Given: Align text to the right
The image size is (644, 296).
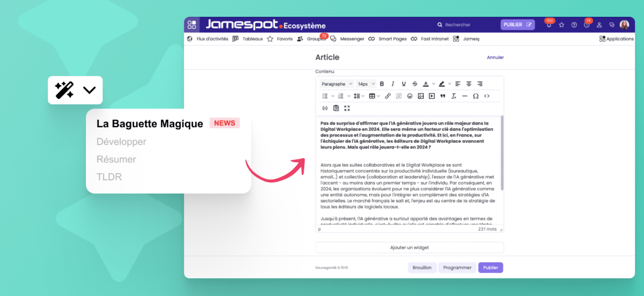Looking at the screenshot, I should click(480, 84).
